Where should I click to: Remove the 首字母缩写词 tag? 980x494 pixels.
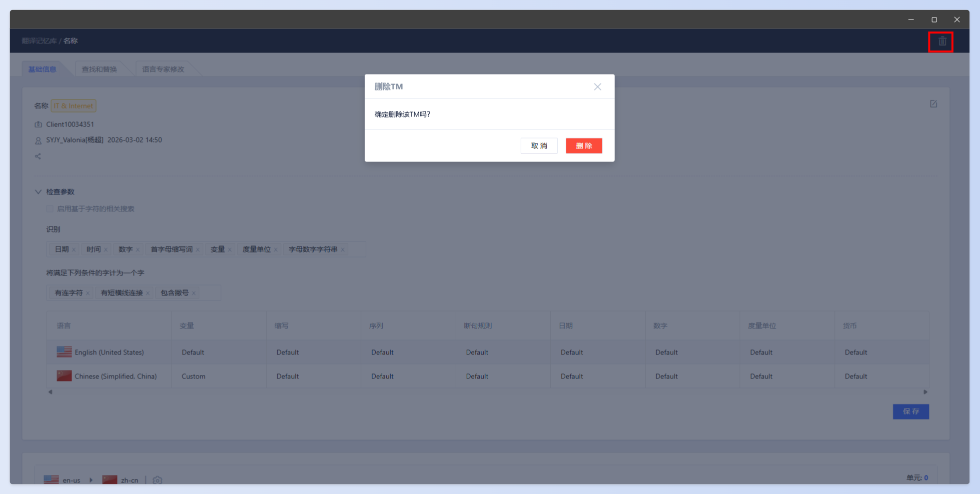(198, 249)
